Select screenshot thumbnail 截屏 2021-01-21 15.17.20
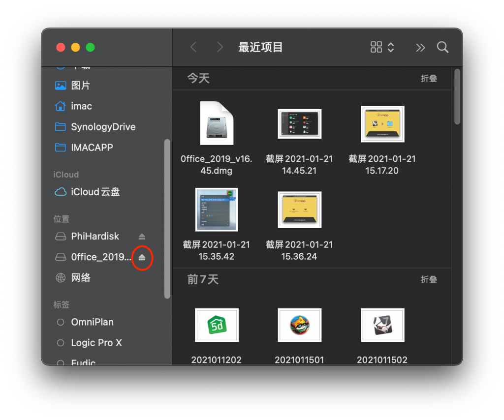 tap(382, 123)
